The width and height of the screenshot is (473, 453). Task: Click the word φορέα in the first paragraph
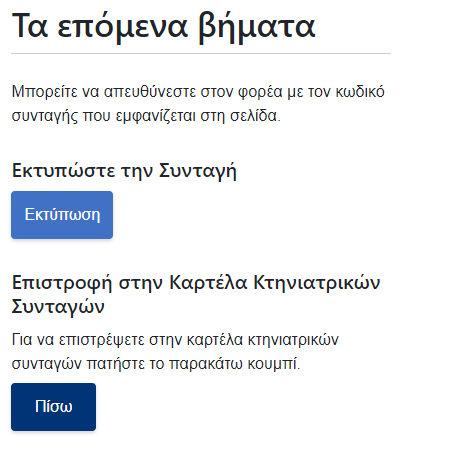point(260,92)
